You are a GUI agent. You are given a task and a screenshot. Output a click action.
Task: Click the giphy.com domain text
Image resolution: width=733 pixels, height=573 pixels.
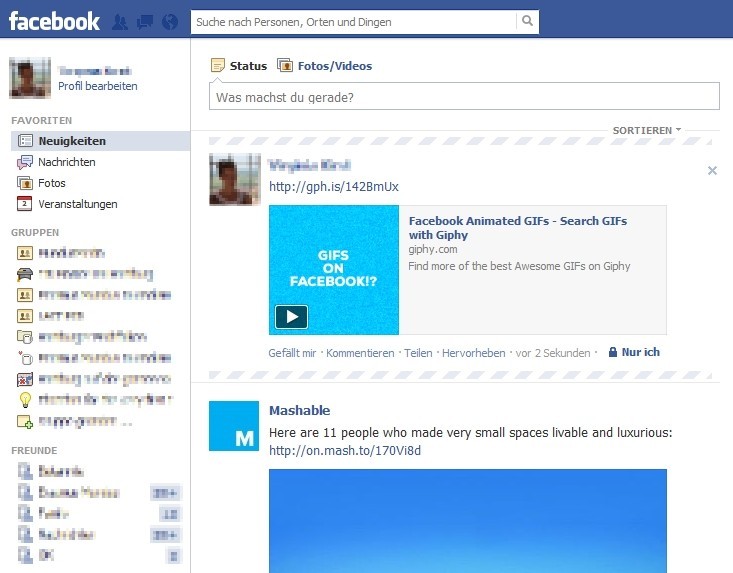(433, 249)
